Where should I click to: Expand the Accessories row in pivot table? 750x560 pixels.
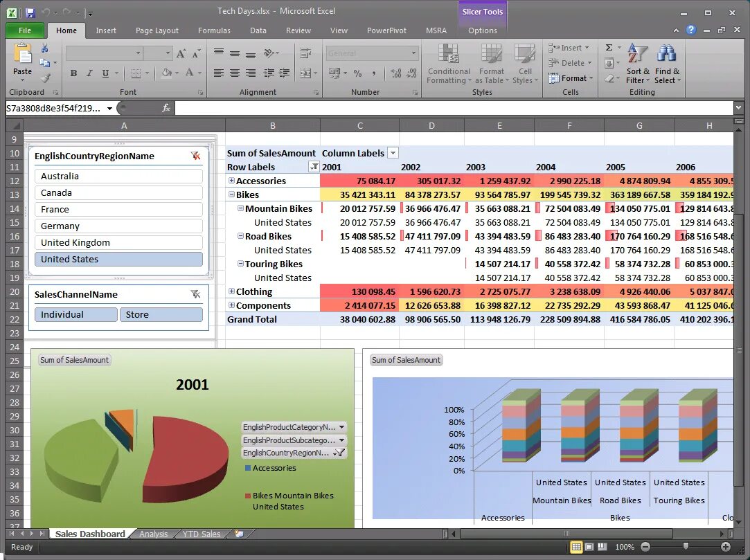pyautogui.click(x=231, y=181)
